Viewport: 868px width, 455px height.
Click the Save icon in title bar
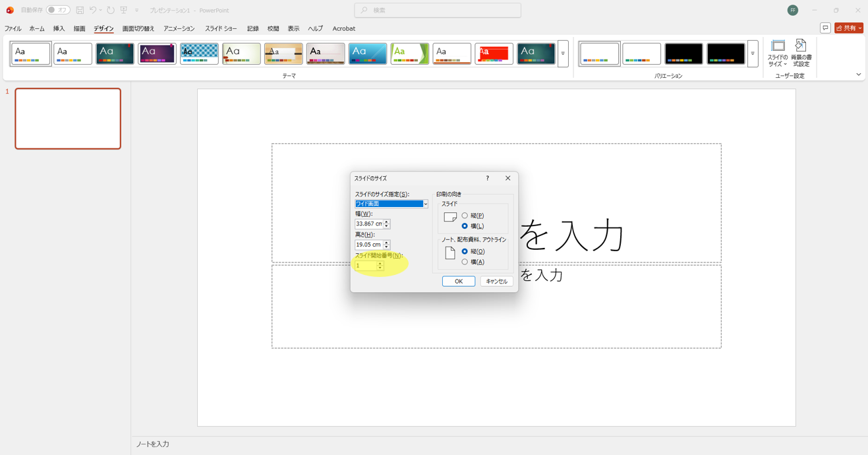pyautogui.click(x=80, y=11)
